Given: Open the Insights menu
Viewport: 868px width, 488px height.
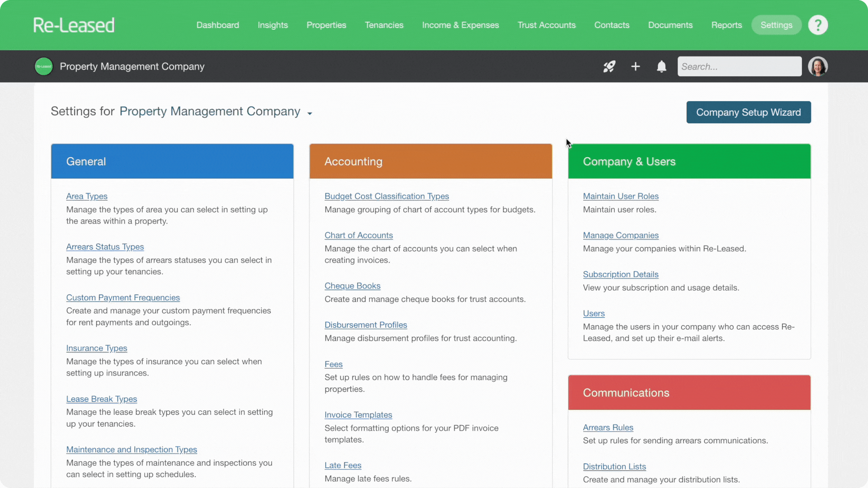Looking at the screenshot, I should [x=273, y=25].
